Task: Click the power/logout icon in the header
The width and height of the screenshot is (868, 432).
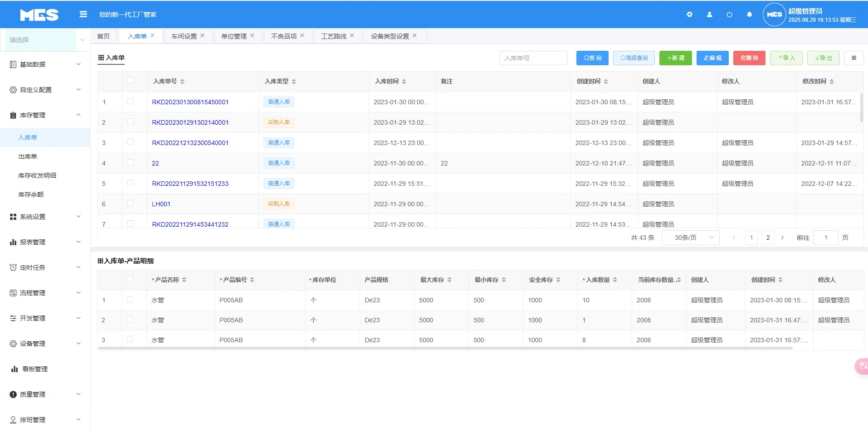Action: tap(729, 14)
